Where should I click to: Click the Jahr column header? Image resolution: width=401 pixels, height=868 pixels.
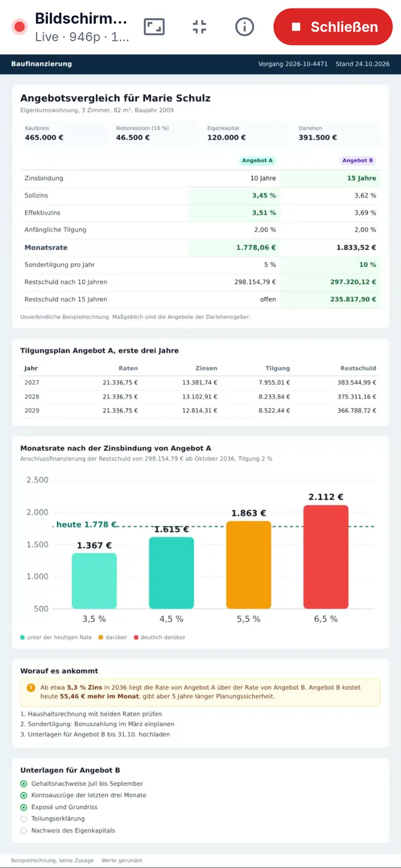click(x=31, y=368)
